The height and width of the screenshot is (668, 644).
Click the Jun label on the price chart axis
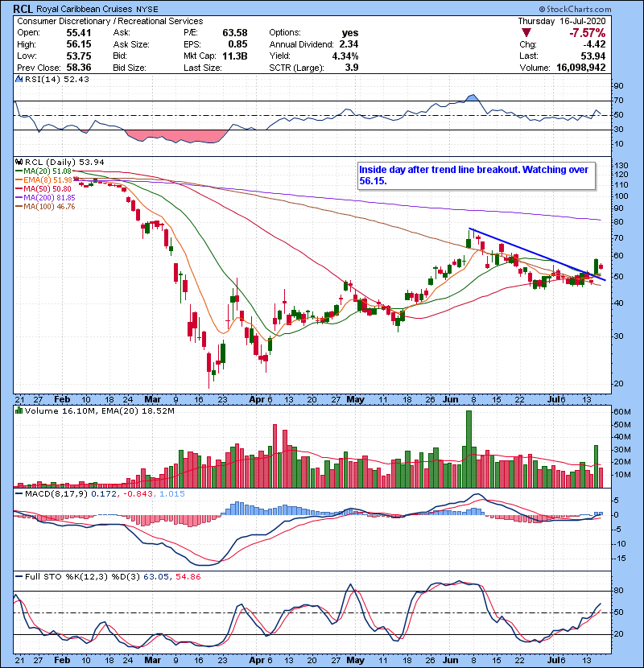[451, 399]
